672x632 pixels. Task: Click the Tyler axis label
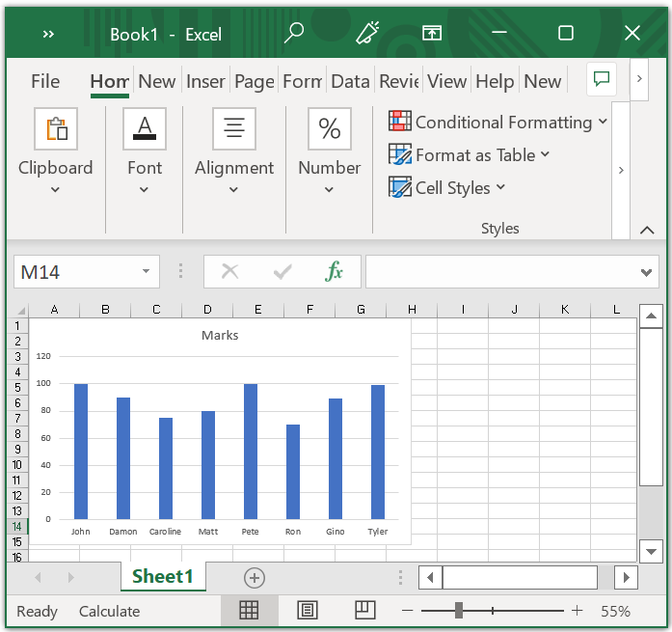378,532
